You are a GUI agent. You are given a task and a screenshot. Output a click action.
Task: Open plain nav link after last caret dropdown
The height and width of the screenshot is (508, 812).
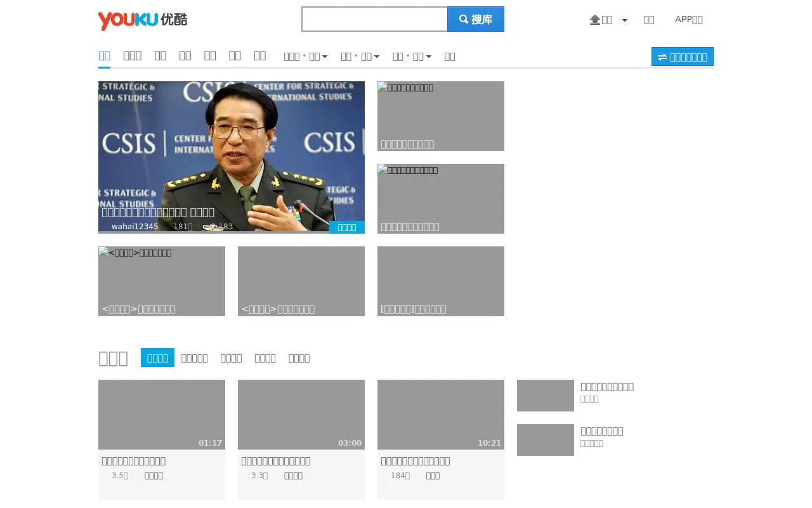(x=450, y=57)
